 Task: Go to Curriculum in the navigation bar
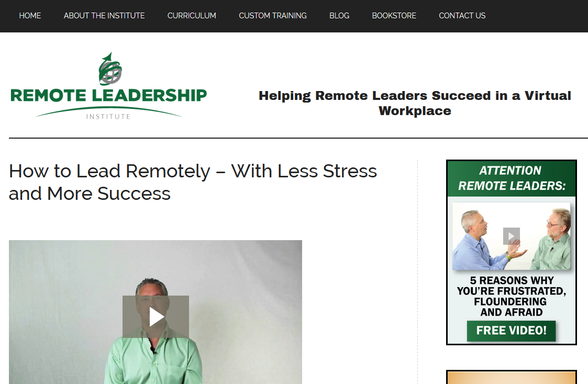point(192,16)
